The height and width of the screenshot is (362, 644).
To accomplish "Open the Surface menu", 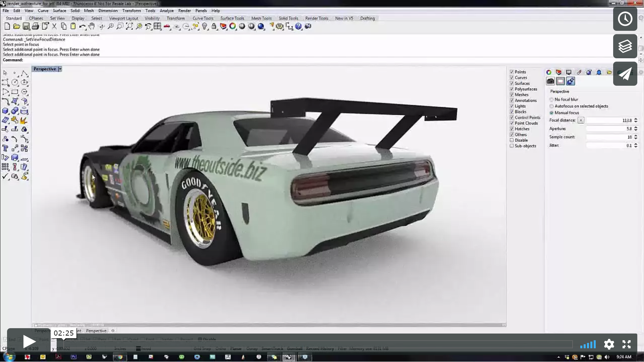I will [x=59, y=11].
